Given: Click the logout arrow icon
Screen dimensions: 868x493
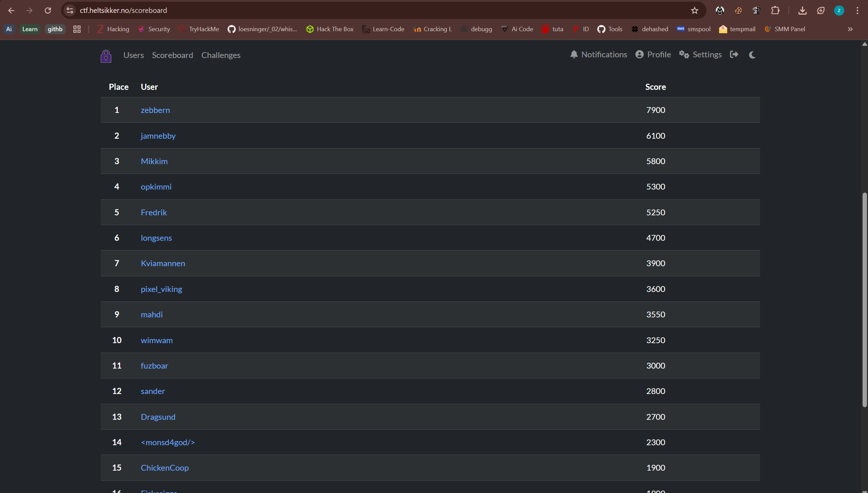Looking at the screenshot, I should [734, 54].
